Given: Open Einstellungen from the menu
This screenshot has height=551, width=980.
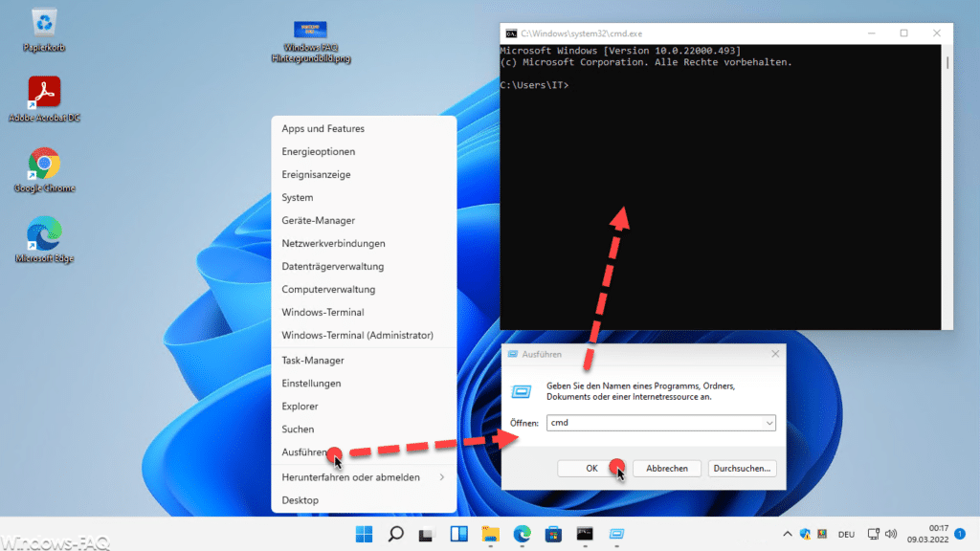Looking at the screenshot, I should pyautogui.click(x=364, y=384).
